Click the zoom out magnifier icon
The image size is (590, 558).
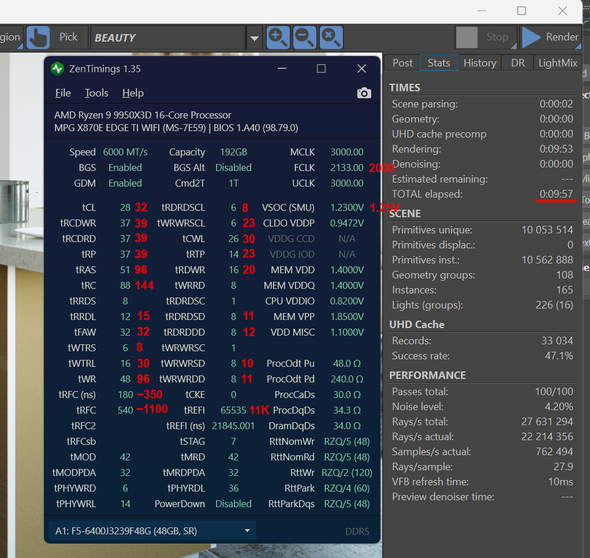click(304, 37)
